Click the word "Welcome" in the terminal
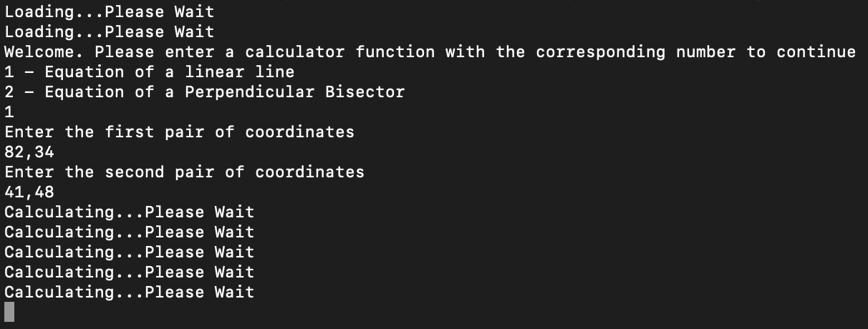This screenshot has width=868, height=329. [x=44, y=51]
